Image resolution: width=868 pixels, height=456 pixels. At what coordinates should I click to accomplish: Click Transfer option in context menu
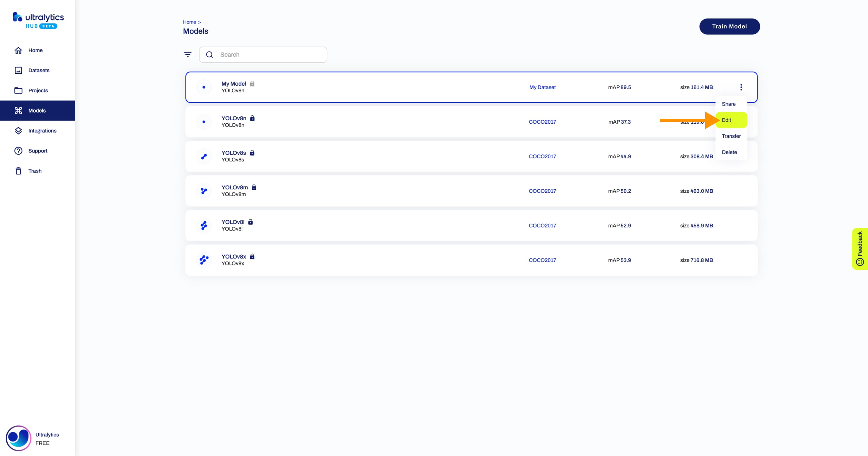[x=731, y=136]
